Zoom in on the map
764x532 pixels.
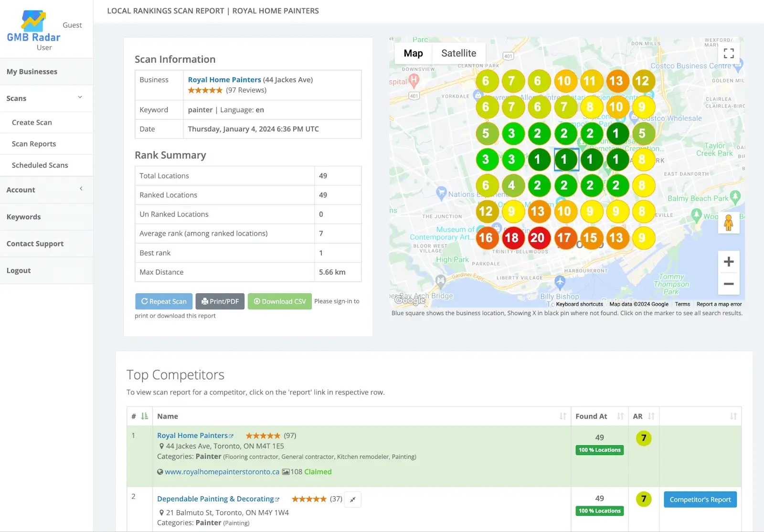click(x=729, y=262)
